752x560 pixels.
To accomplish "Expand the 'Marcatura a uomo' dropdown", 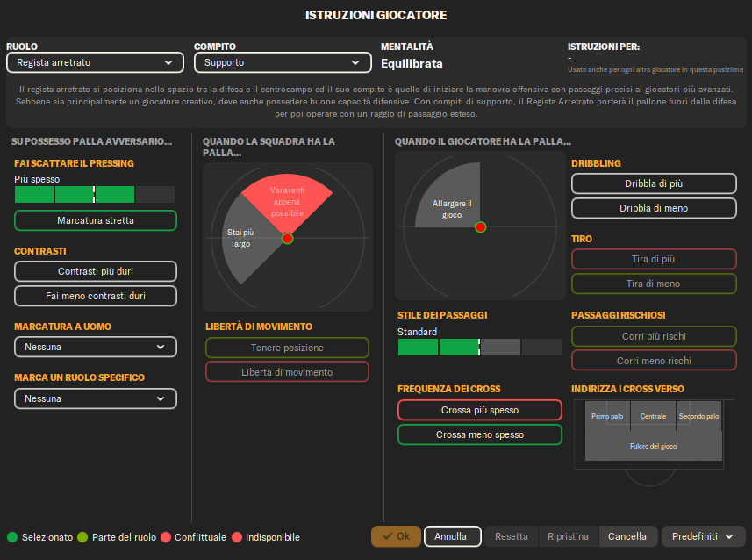I will [x=96, y=347].
